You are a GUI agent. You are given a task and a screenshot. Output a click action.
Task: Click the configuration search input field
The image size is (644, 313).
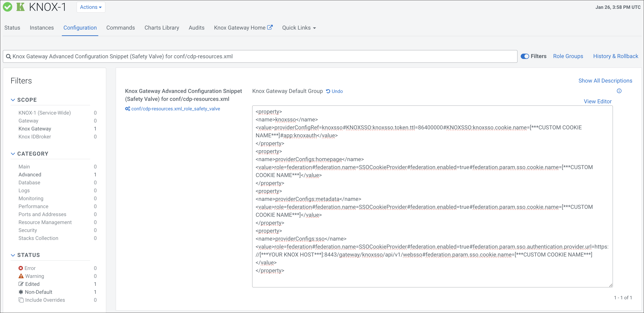[x=260, y=57]
